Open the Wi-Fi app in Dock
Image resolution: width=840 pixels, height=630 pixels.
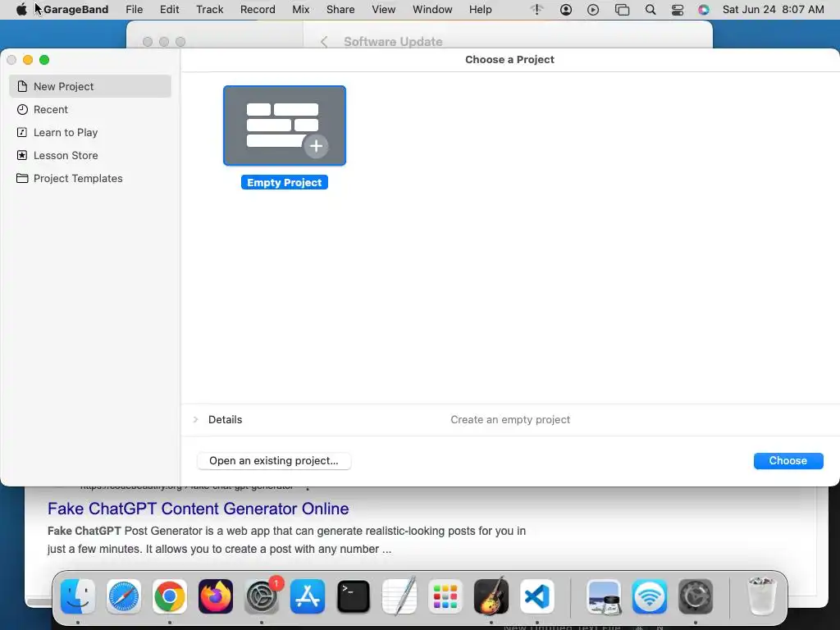(x=650, y=596)
